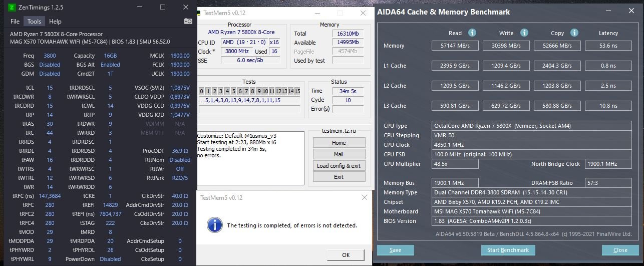This screenshot has width=644, height=266.
Task: Click the L2 Cache Write 1146.2 GB/s value
Action: (506, 86)
